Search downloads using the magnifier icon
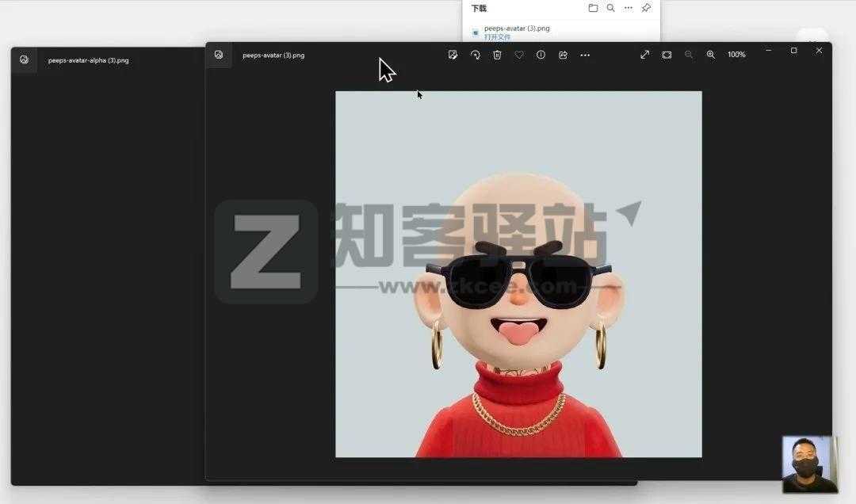The width and height of the screenshot is (856, 504). pyautogui.click(x=610, y=8)
